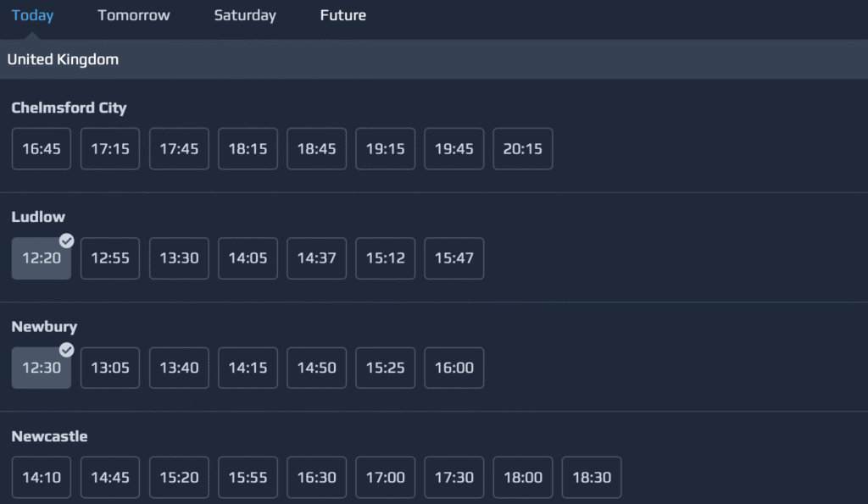The image size is (868, 504).
Task: Pick the 14:10 showtime at Newcastle
Action: 41,477
